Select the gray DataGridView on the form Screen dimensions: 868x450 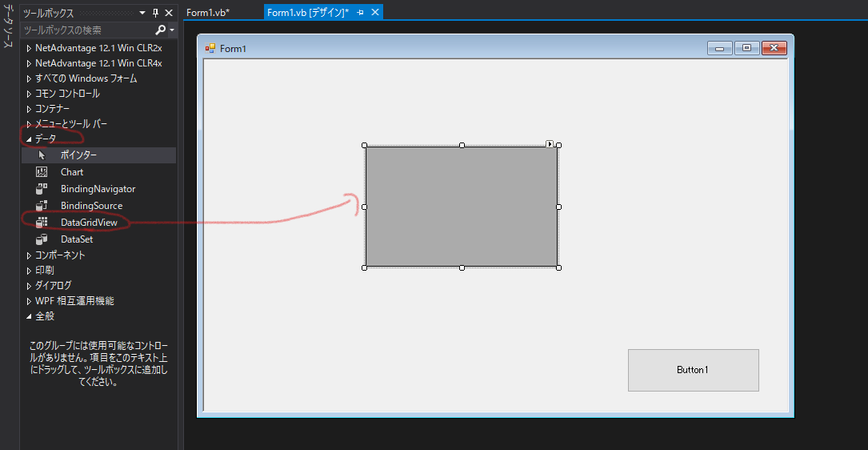coord(462,207)
